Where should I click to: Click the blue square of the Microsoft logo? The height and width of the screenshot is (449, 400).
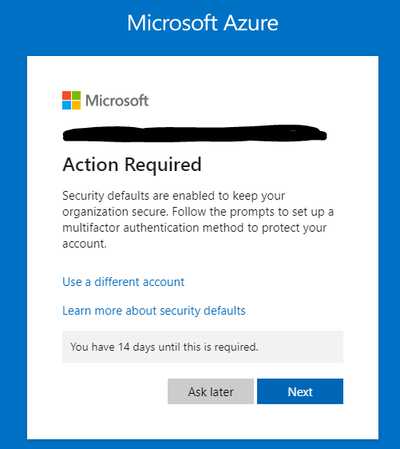[x=66, y=105]
